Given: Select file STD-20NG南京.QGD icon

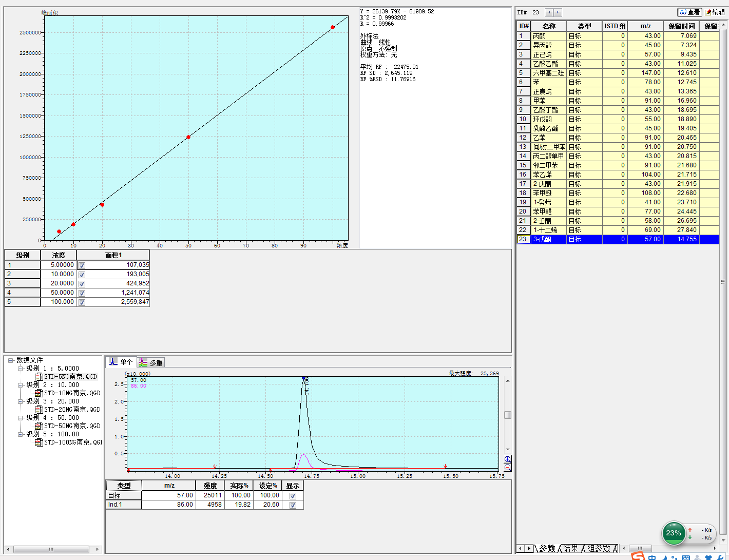Looking at the screenshot, I should tap(39, 410).
